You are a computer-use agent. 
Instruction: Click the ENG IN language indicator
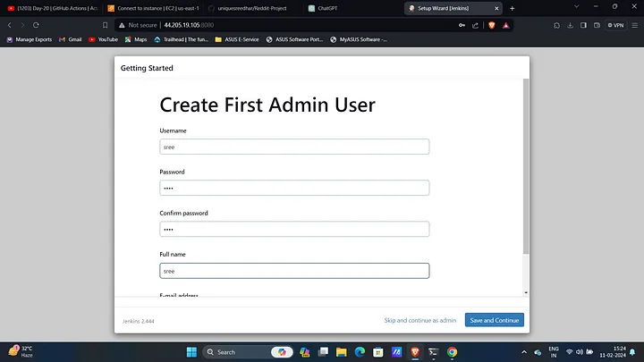tap(554, 352)
